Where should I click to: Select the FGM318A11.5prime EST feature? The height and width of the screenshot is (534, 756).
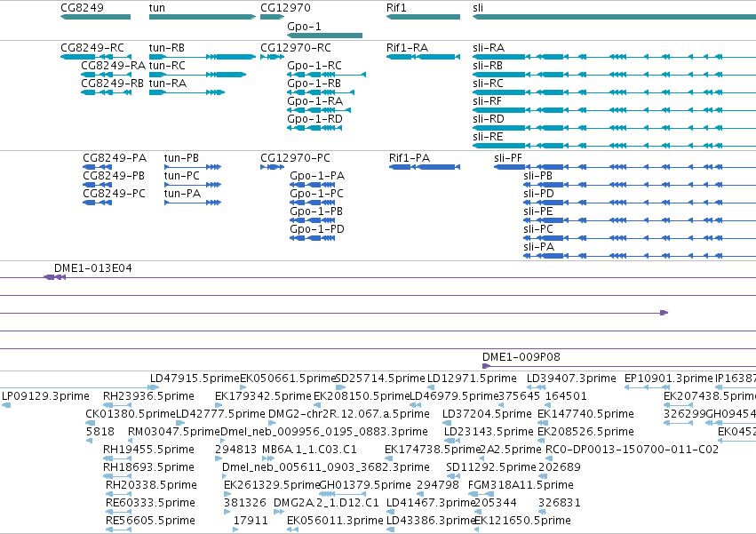tap(481, 494)
